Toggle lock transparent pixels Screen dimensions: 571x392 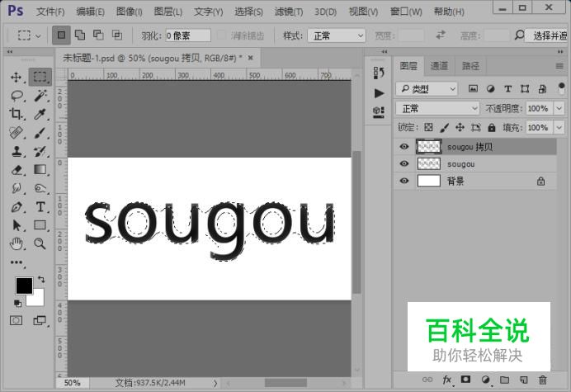click(x=428, y=127)
